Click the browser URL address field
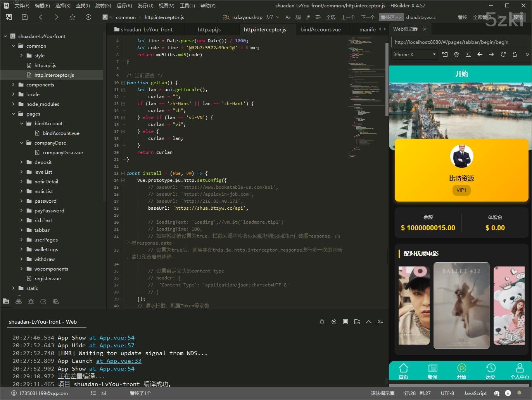This screenshot has width=532, height=400. click(x=460, y=42)
